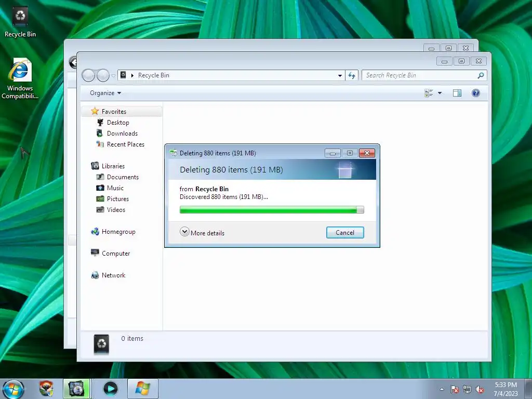This screenshot has height=399, width=532.
Task: Select Network in the navigation pane
Action: (x=113, y=275)
